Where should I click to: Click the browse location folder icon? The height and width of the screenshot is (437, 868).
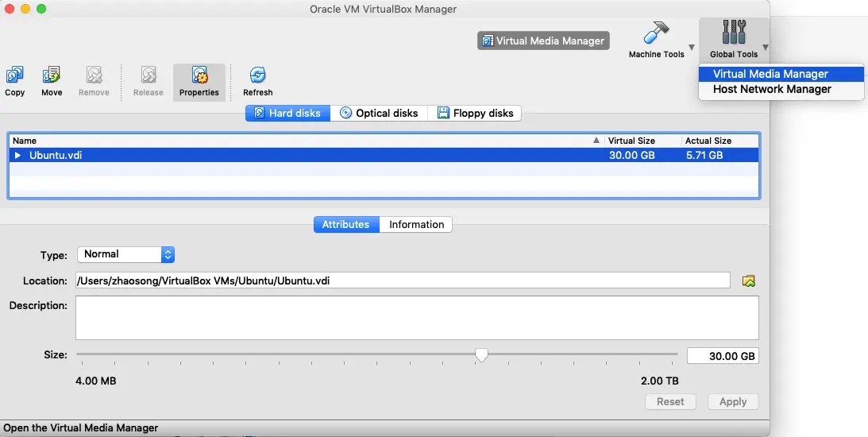pyautogui.click(x=749, y=280)
